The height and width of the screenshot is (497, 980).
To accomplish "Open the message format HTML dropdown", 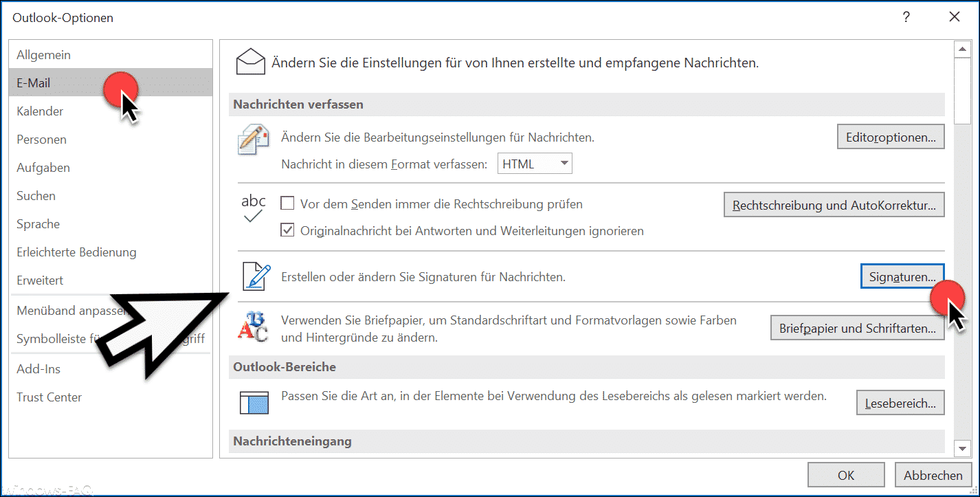I will point(535,164).
